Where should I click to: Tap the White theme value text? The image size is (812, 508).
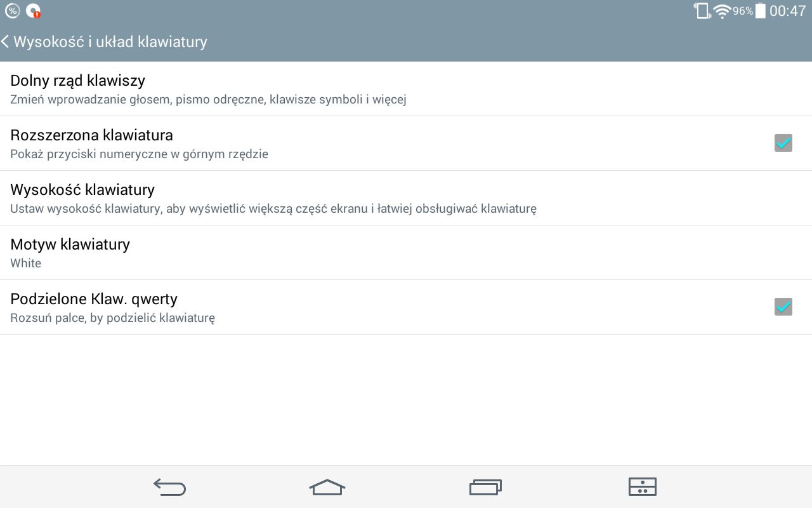coord(26,263)
